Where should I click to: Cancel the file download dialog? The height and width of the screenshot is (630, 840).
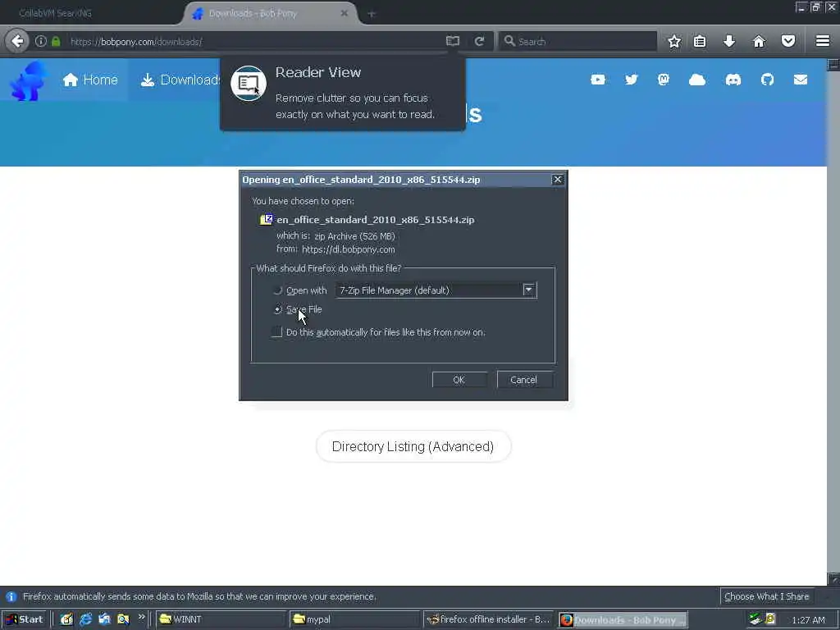pyautogui.click(x=524, y=380)
